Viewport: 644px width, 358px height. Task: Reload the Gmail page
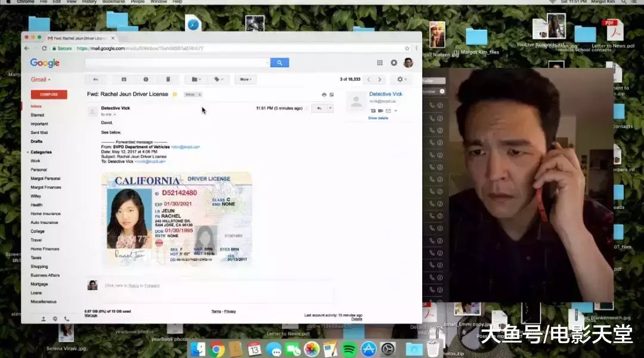click(44, 48)
